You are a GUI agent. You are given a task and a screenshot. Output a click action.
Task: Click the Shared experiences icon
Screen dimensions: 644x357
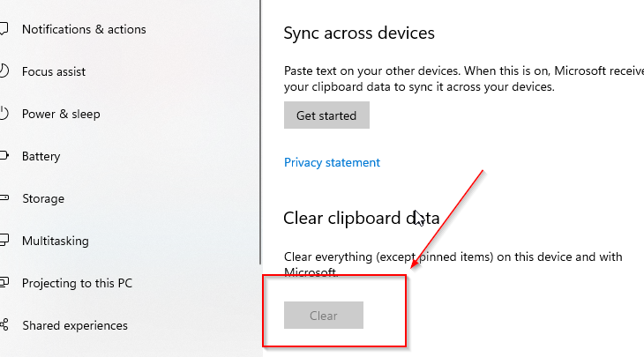4,325
